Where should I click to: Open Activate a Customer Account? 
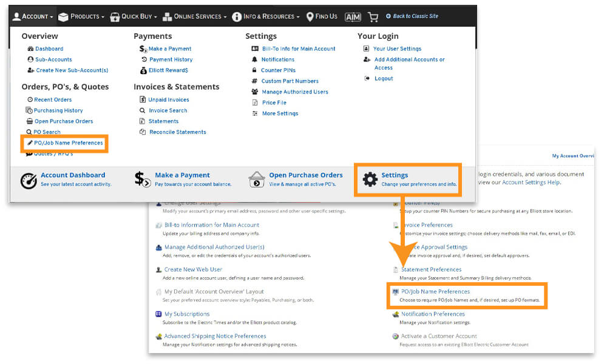coord(439,336)
